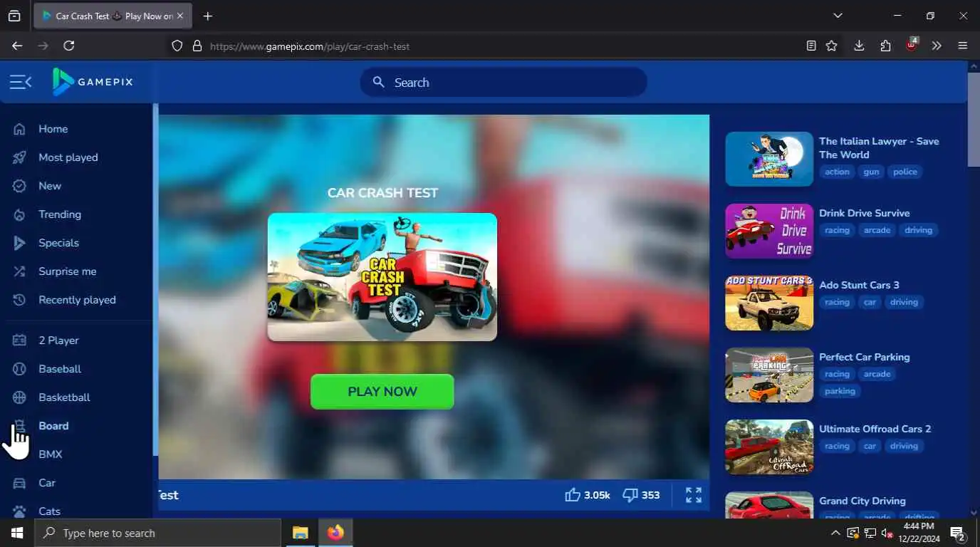Viewport: 980px width, 547px height.
Task: Open Firefox application hamburger menu
Action: (x=963, y=46)
